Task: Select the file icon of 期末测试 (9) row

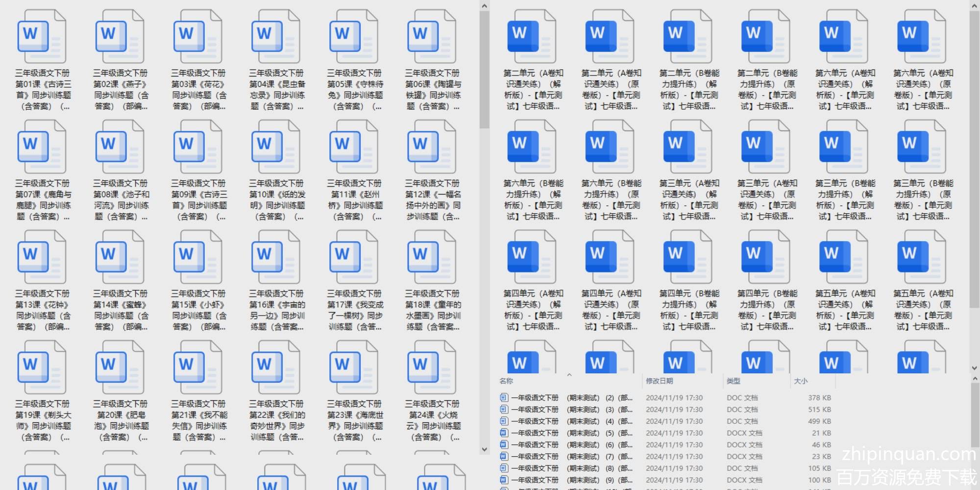Action: coord(504,480)
